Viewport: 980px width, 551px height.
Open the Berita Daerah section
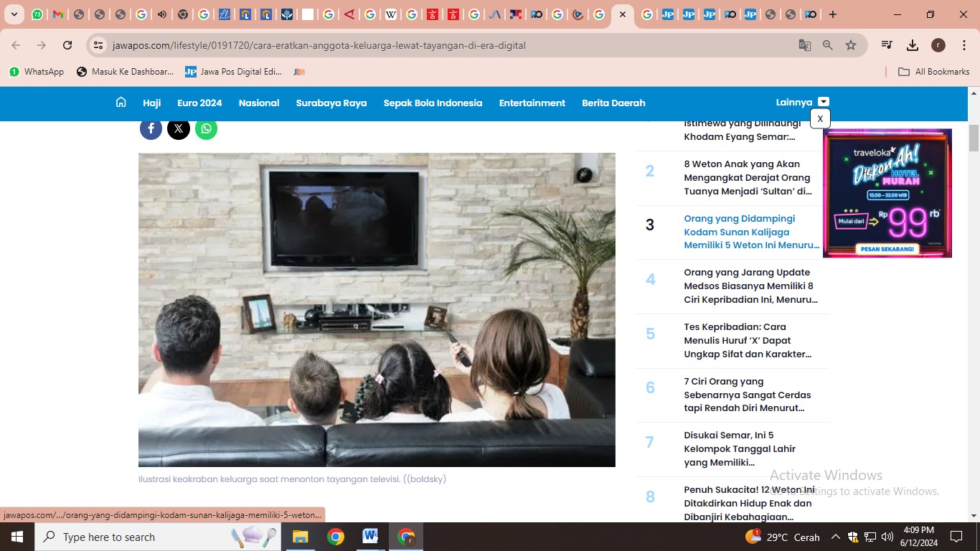[x=613, y=103]
